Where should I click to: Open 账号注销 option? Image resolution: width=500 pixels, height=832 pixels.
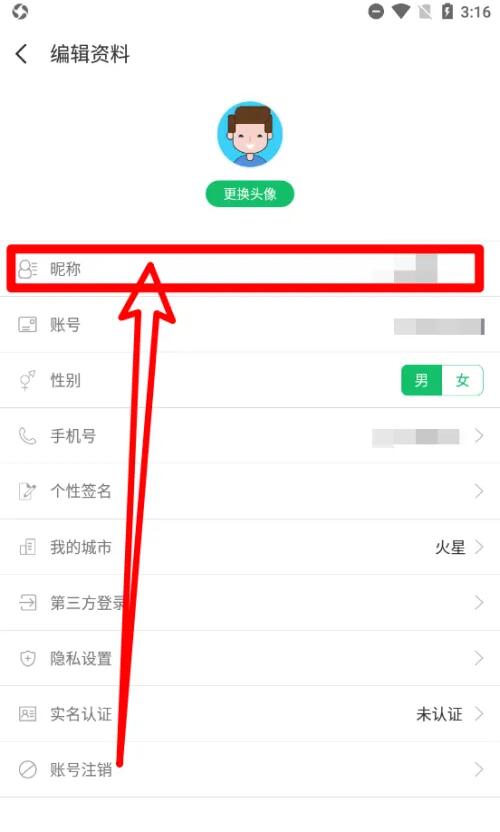point(250,769)
